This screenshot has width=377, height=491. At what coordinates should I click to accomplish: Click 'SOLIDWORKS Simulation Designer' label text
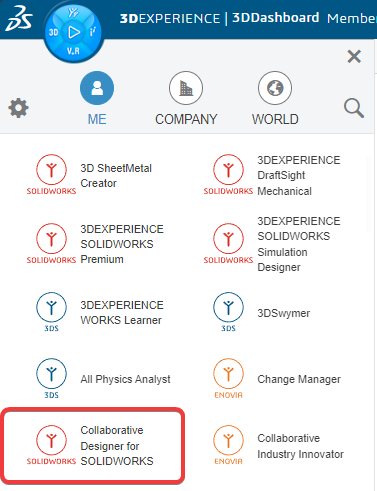click(299, 244)
